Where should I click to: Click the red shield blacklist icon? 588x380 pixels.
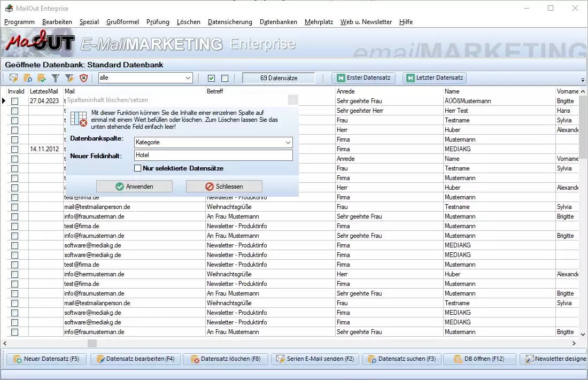(83, 78)
